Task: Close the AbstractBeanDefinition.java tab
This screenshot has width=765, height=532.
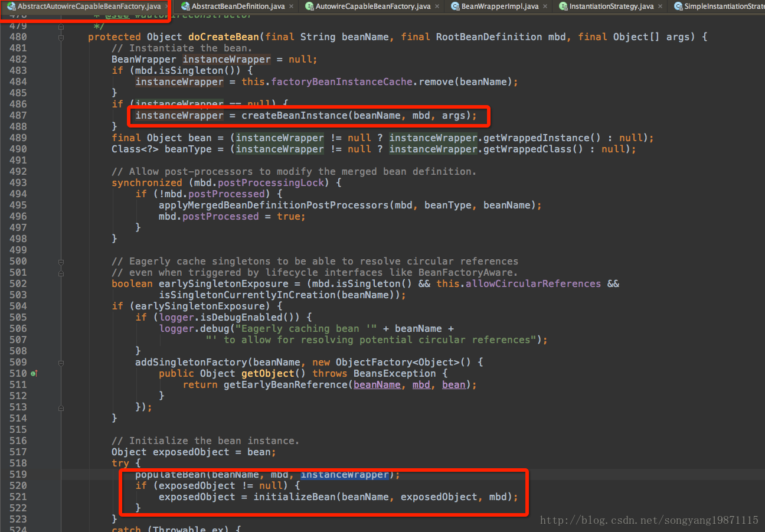Action: pyautogui.click(x=292, y=6)
